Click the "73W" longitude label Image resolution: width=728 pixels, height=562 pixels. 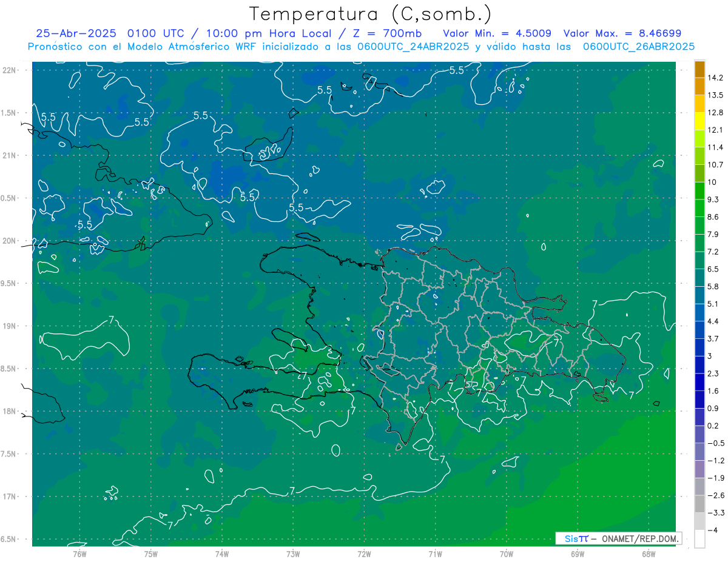[293, 554]
